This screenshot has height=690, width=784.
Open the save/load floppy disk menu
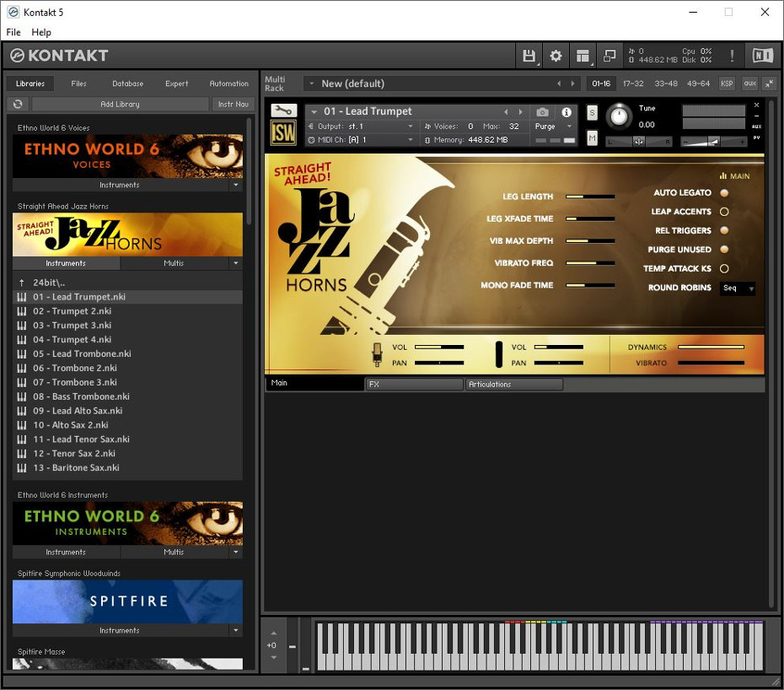point(529,56)
